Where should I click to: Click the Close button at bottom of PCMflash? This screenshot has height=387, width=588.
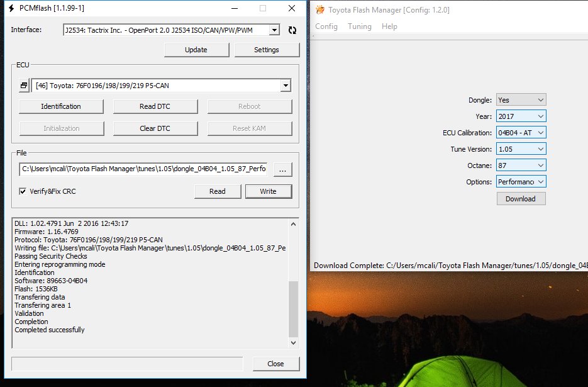click(276, 364)
